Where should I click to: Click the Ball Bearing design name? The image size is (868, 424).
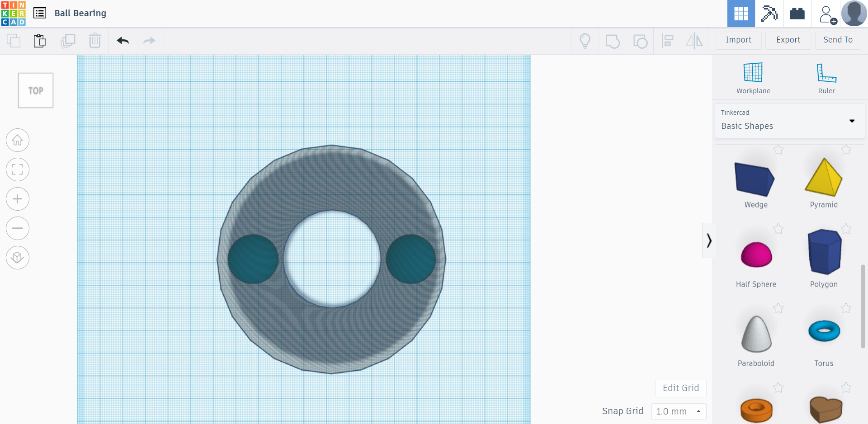(x=80, y=13)
